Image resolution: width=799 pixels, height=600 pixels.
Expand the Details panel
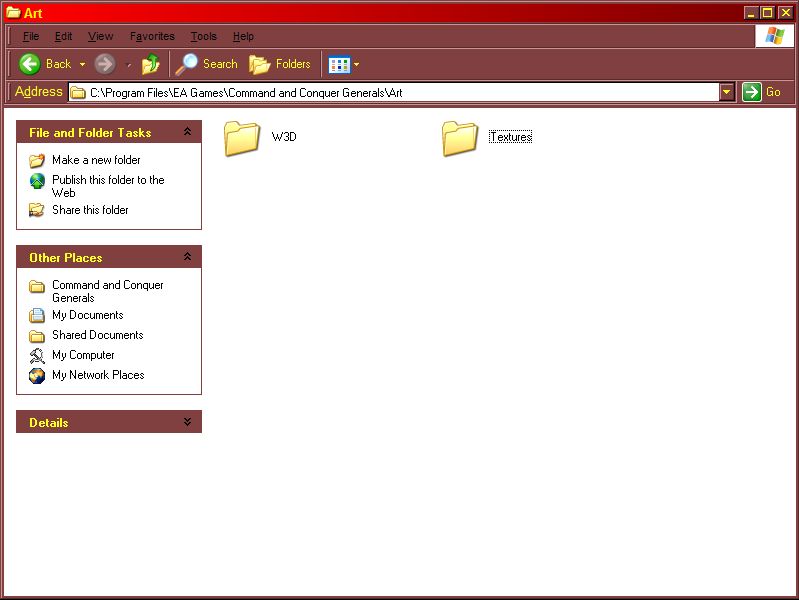coord(187,422)
